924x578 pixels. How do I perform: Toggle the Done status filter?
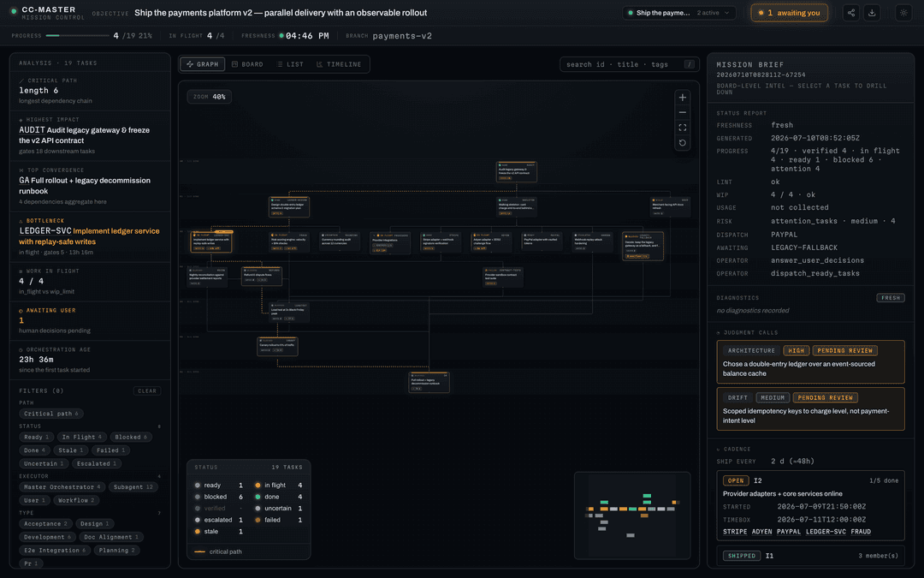[34, 450]
